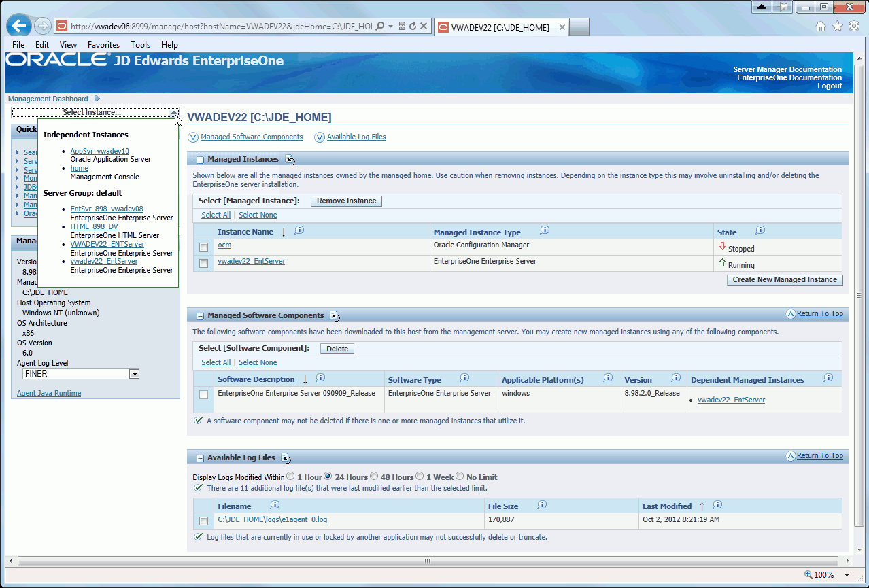Click info icon beside File Size column
Image resolution: width=869 pixels, height=588 pixels.
pos(542,505)
